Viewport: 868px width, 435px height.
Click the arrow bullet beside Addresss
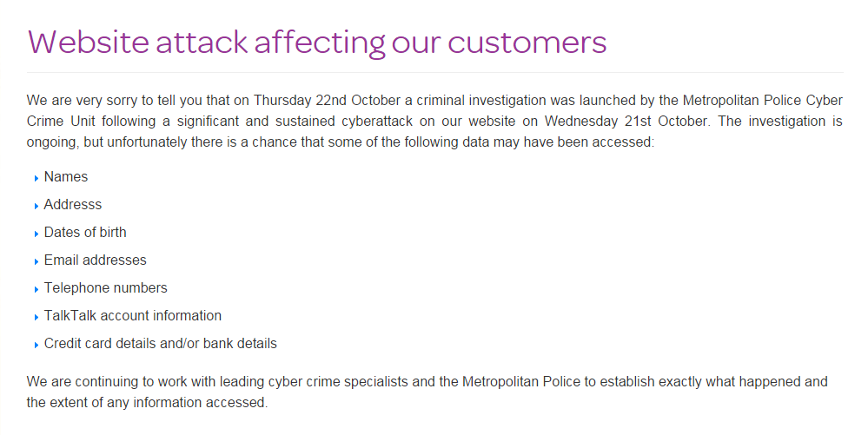coord(36,206)
